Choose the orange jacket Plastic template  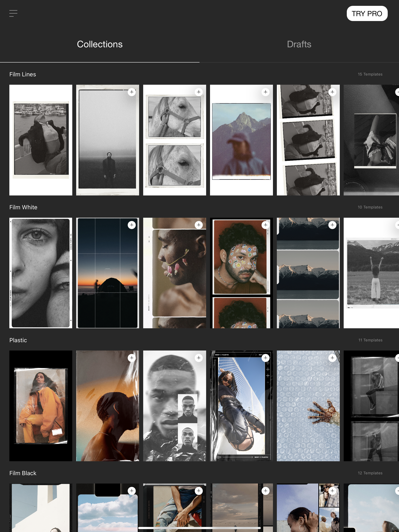(41, 406)
